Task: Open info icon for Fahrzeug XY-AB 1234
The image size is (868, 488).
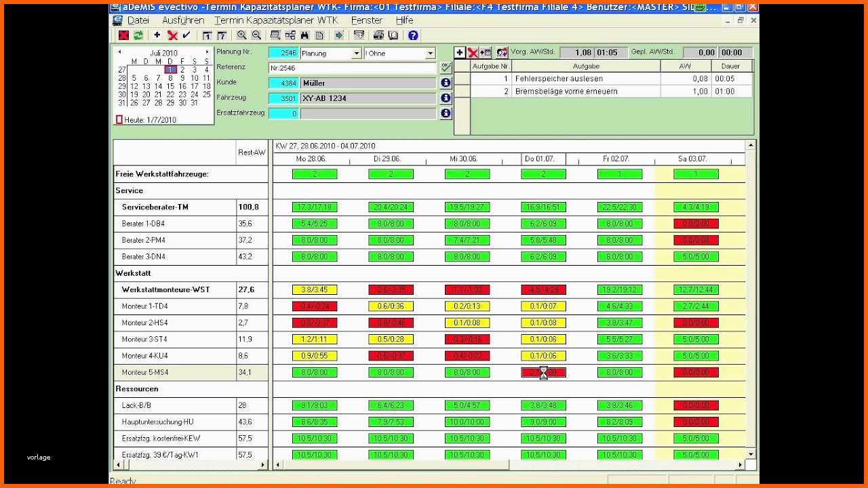Action: (x=446, y=98)
